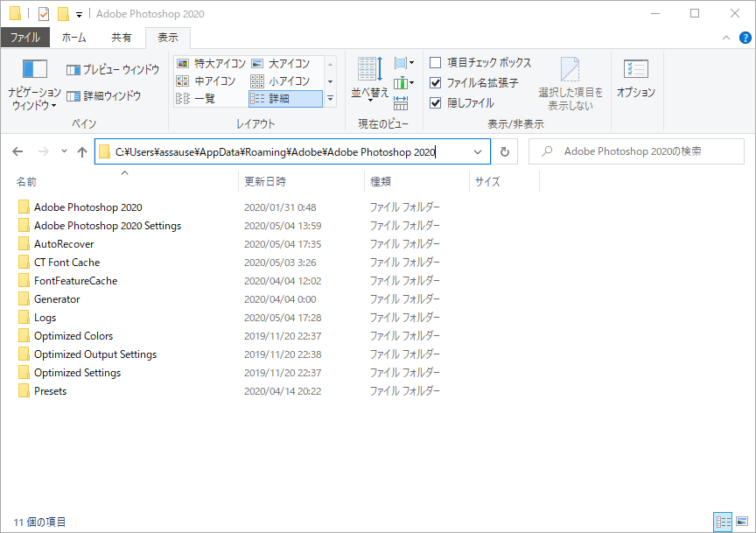Select the View ribbon tab

[x=168, y=37]
